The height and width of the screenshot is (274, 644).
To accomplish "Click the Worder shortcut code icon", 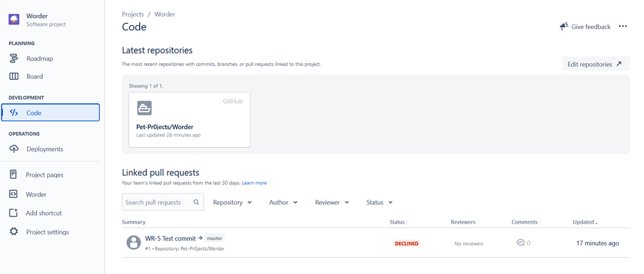I will (13, 194).
